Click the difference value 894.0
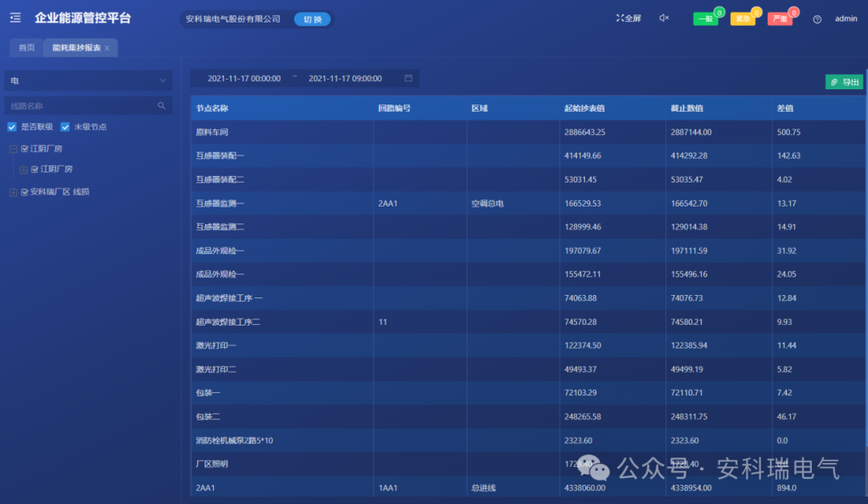This screenshot has height=504, width=868. tap(787, 488)
